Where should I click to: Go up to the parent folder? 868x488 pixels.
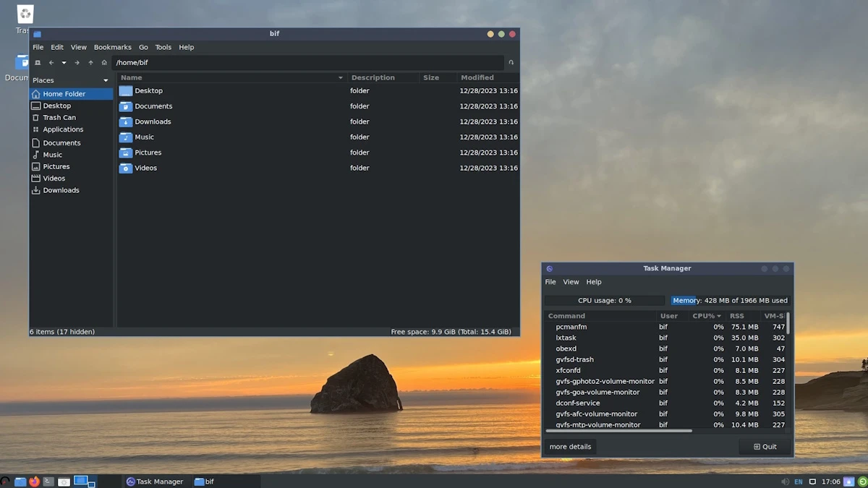90,63
